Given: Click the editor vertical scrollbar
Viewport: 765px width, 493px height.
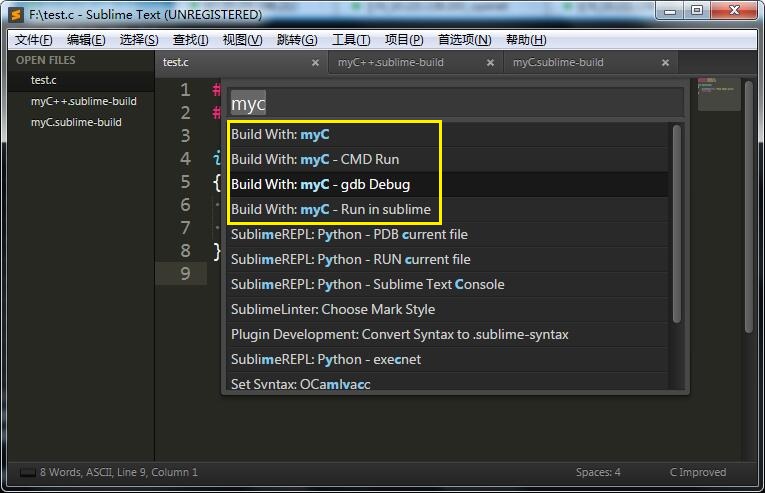Looking at the screenshot, I should (749, 207).
